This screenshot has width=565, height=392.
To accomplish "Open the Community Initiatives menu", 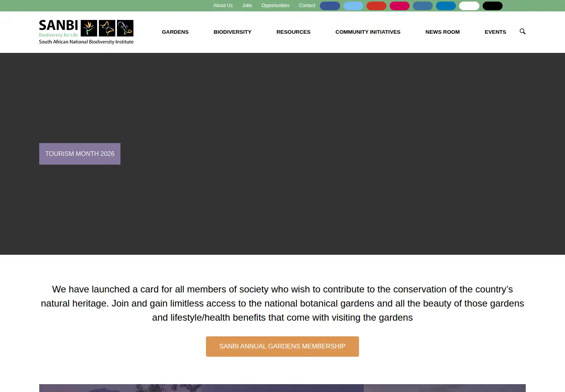I will [368, 32].
